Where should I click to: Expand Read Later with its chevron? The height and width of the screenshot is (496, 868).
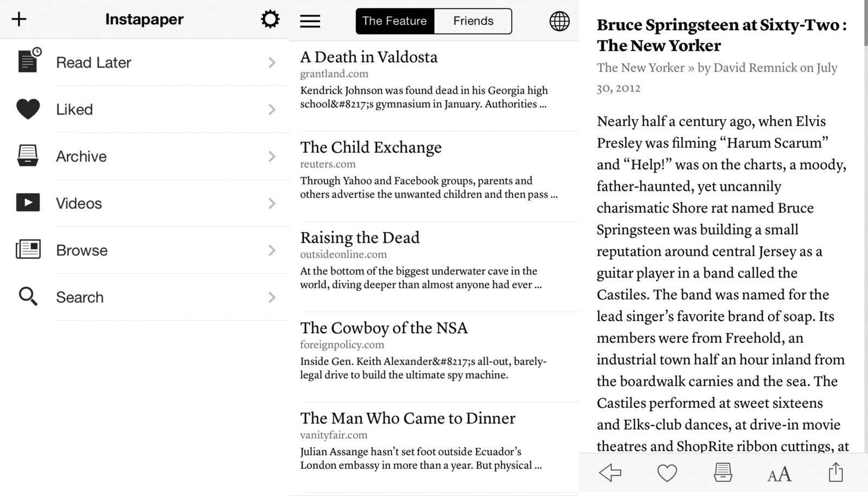(x=272, y=63)
